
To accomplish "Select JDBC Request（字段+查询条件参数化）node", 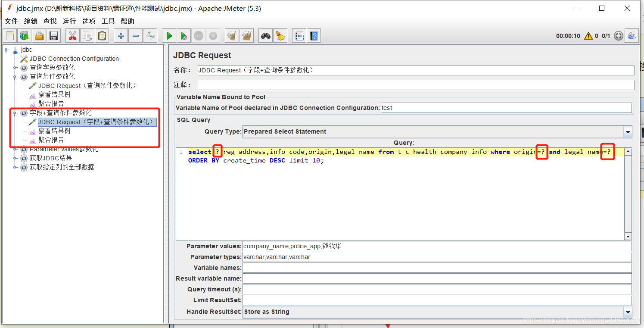I will click(97, 122).
